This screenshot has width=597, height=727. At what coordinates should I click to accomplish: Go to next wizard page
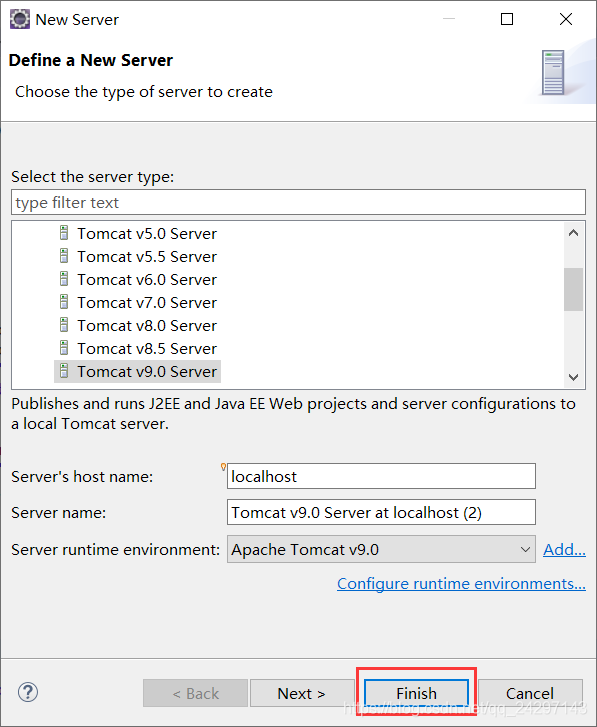(x=302, y=693)
